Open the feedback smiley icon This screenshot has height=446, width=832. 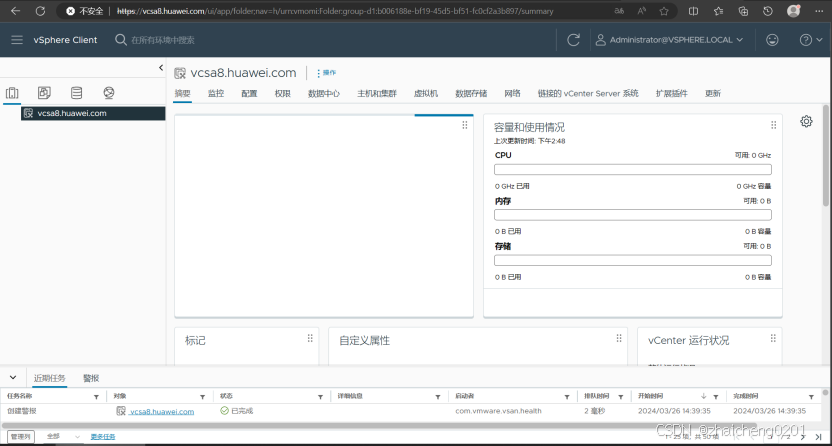[x=772, y=40]
